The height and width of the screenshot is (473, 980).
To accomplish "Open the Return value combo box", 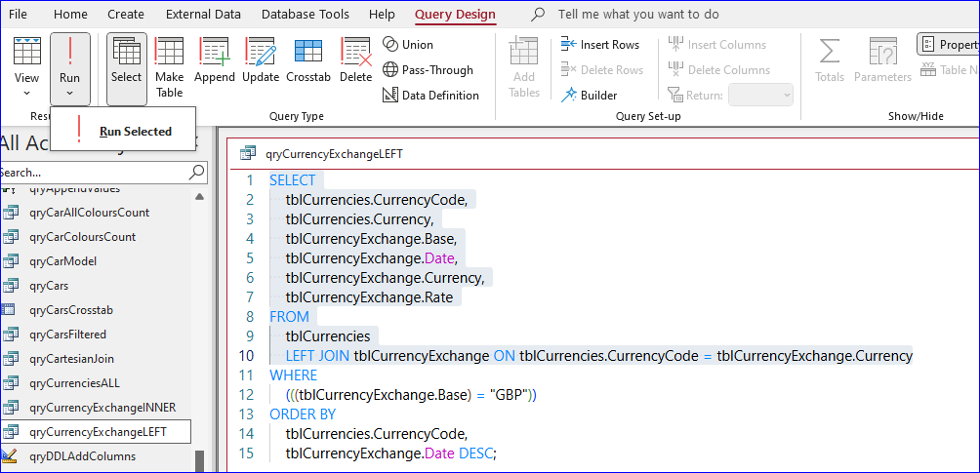I will 761,96.
